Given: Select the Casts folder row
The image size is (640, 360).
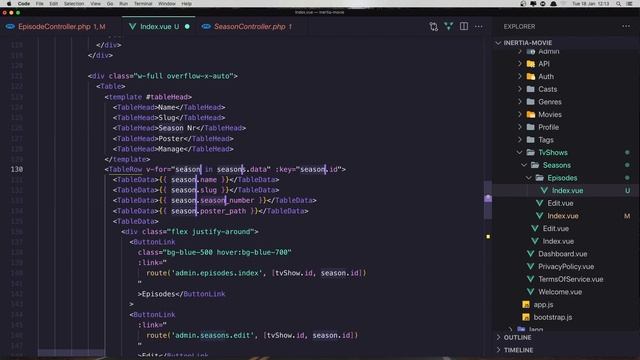Looking at the screenshot, I should pyautogui.click(x=565, y=89).
